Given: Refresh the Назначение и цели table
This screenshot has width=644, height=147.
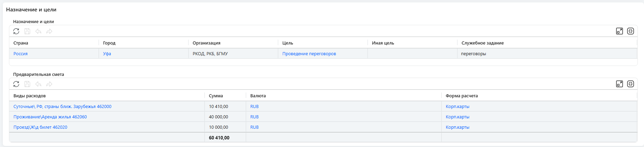Looking at the screenshot, I should coord(16,31).
